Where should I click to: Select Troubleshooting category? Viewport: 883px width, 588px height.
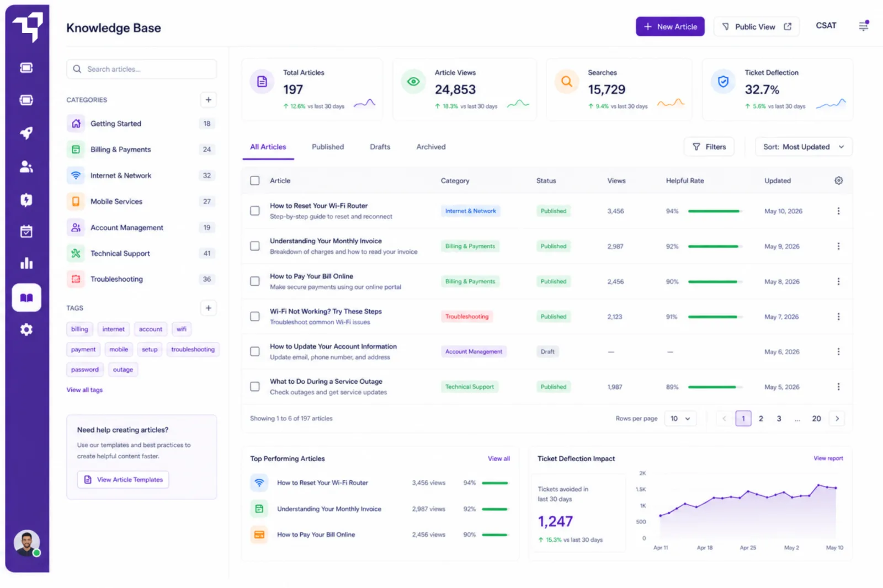pos(141,279)
